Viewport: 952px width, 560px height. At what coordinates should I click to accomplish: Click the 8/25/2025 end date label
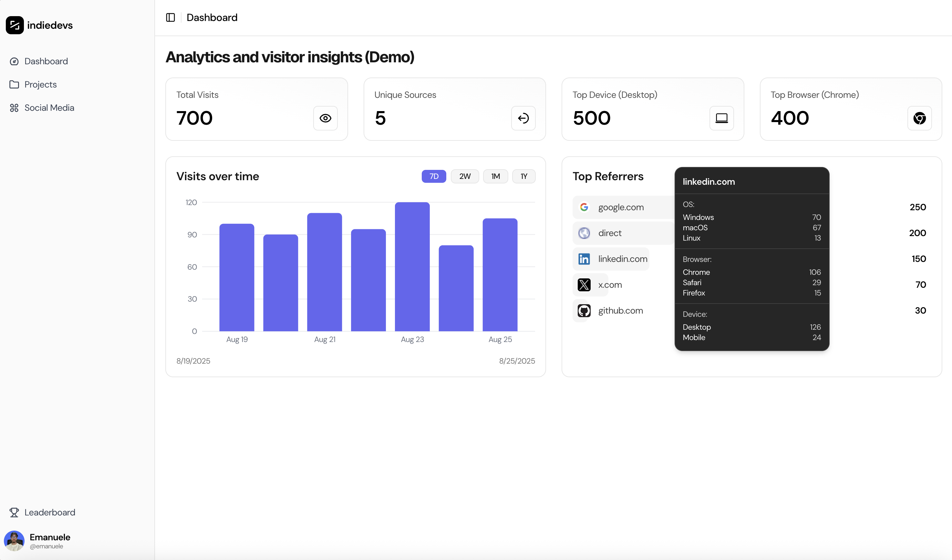tap(517, 361)
